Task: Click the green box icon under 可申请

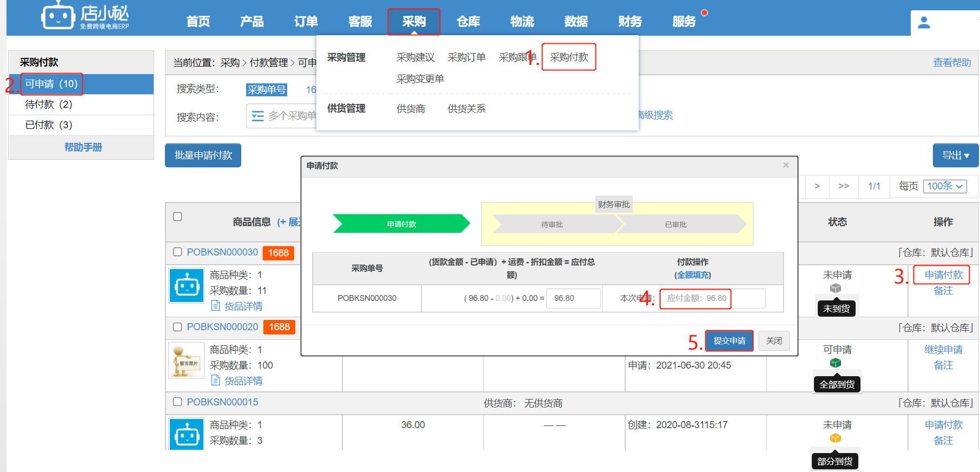Action: [x=836, y=363]
